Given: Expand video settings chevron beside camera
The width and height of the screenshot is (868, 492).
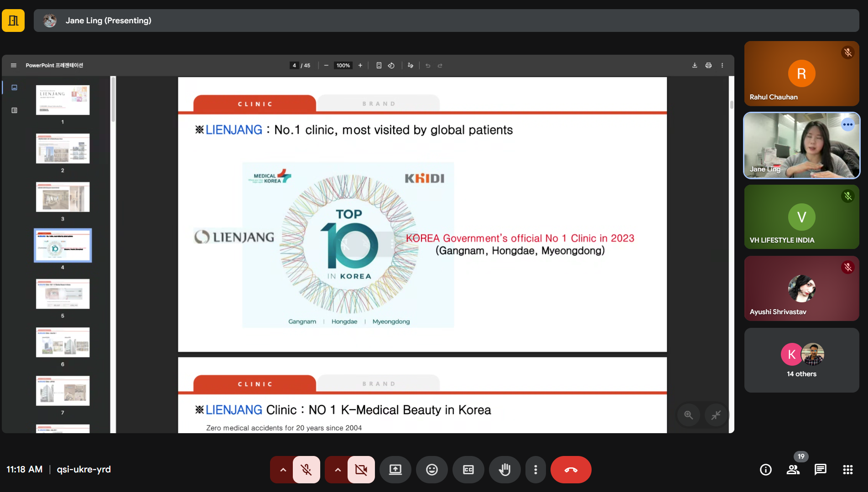Looking at the screenshot, I should 338,469.
